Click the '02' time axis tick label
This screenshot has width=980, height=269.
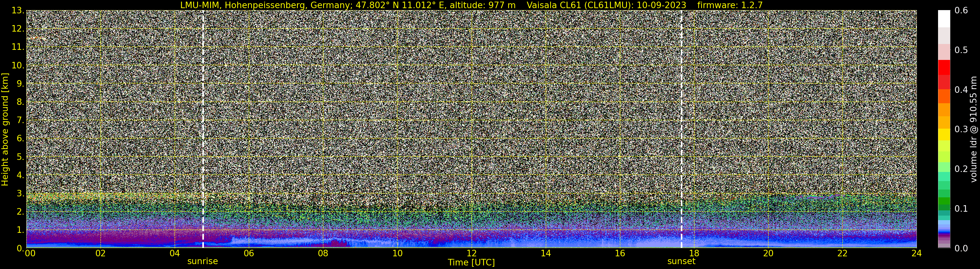[101, 254]
